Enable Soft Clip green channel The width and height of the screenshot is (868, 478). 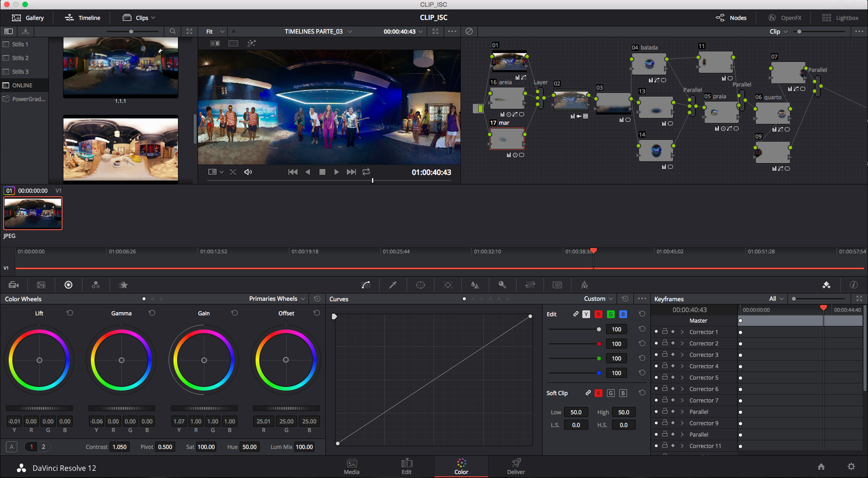(x=611, y=393)
